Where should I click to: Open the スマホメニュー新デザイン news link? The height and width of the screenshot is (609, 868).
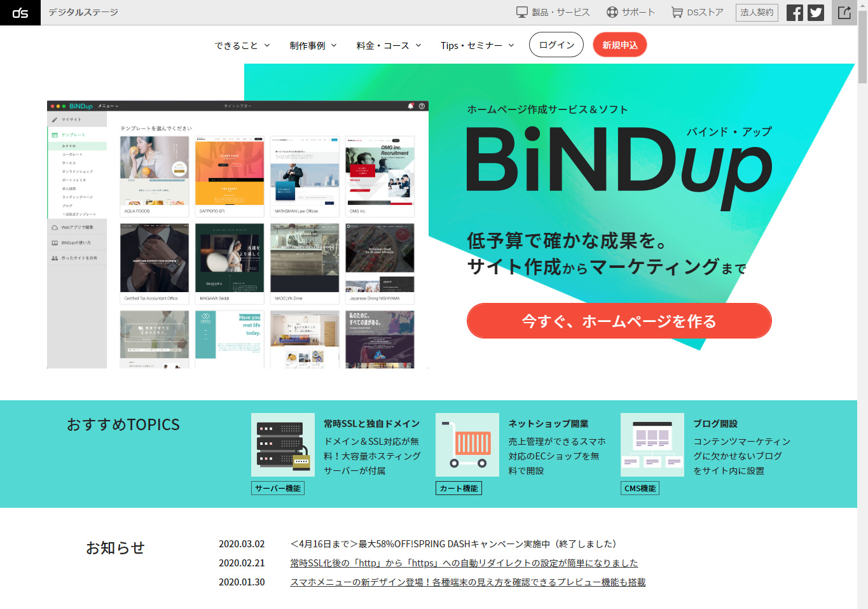[468, 582]
